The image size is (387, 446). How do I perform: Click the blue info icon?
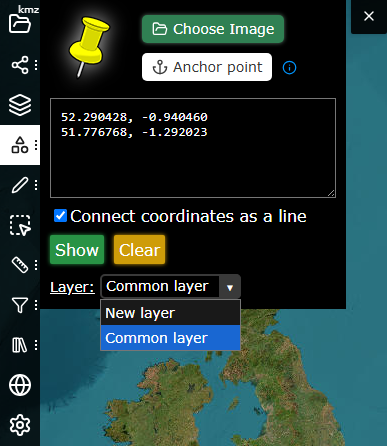pos(289,68)
